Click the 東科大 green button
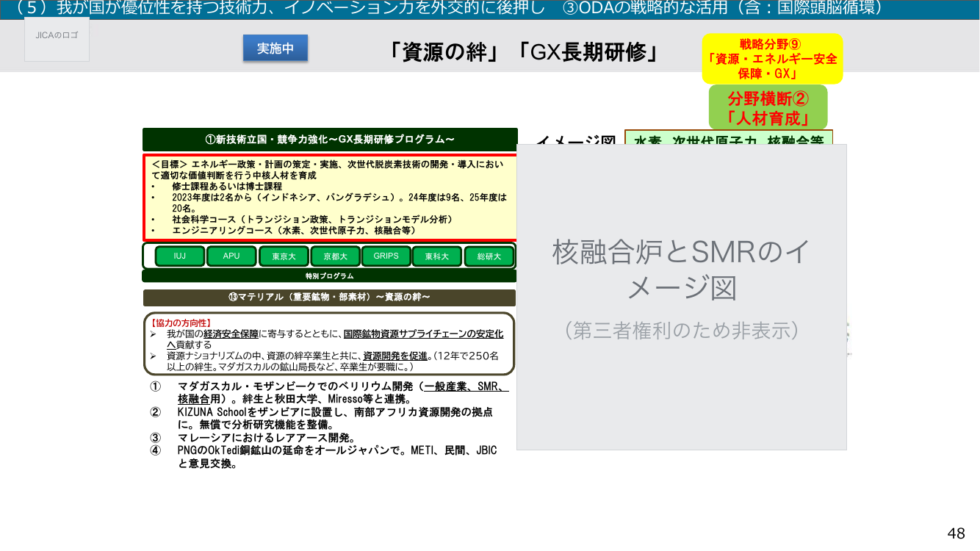This screenshot has height=551, width=980. (x=437, y=256)
